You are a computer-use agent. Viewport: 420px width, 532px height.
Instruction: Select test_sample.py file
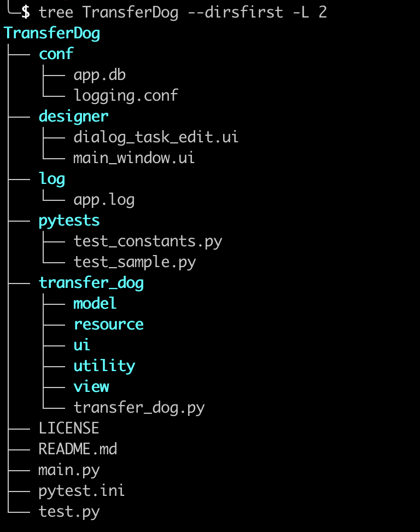pyautogui.click(x=135, y=262)
